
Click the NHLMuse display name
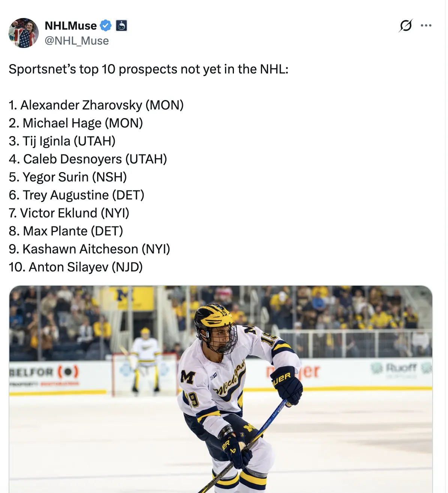[x=70, y=25]
